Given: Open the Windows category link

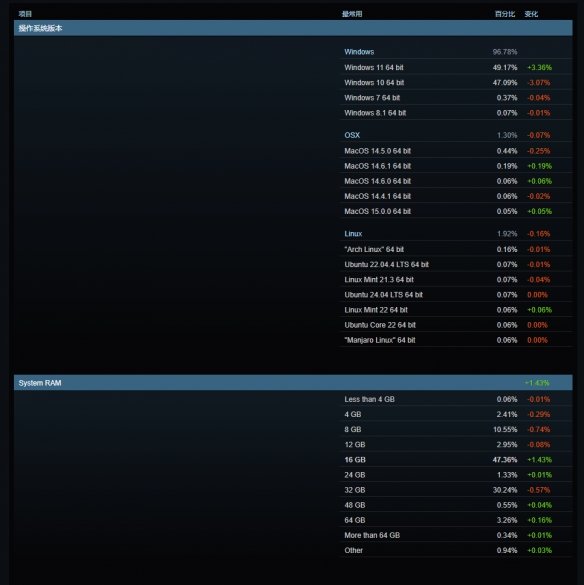Looking at the screenshot, I should coord(359,52).
